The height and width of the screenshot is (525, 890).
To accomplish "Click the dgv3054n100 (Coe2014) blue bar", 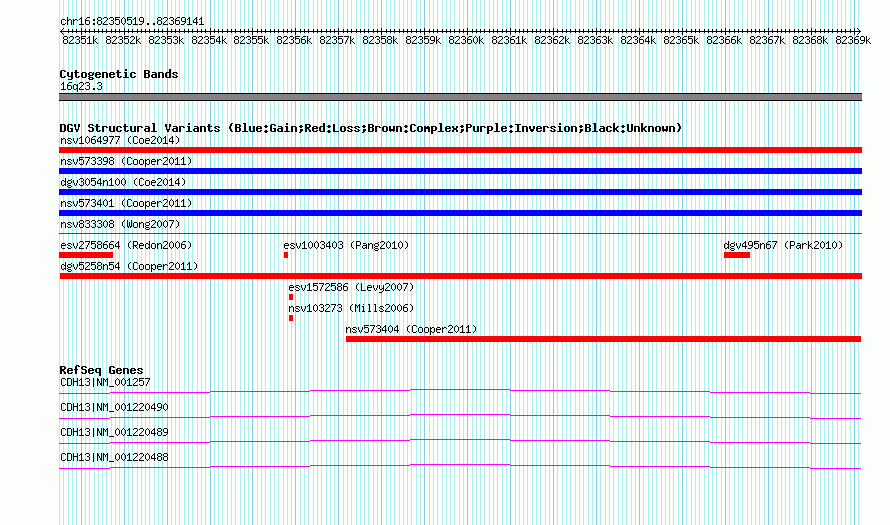I will point(460,192).
